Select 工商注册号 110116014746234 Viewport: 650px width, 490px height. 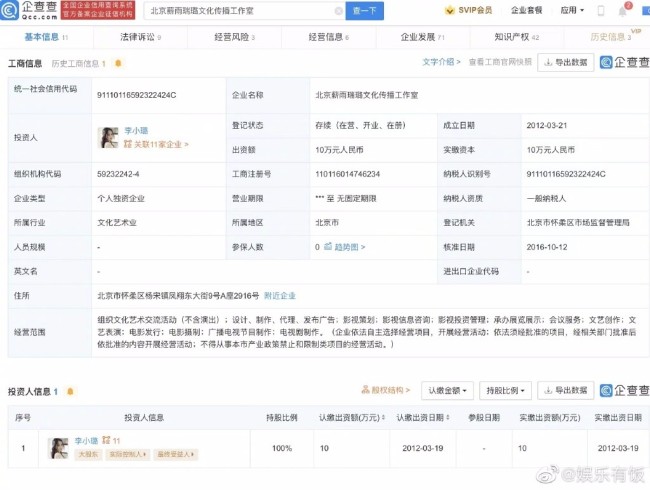pyautogui.click(x=348, y=174)
